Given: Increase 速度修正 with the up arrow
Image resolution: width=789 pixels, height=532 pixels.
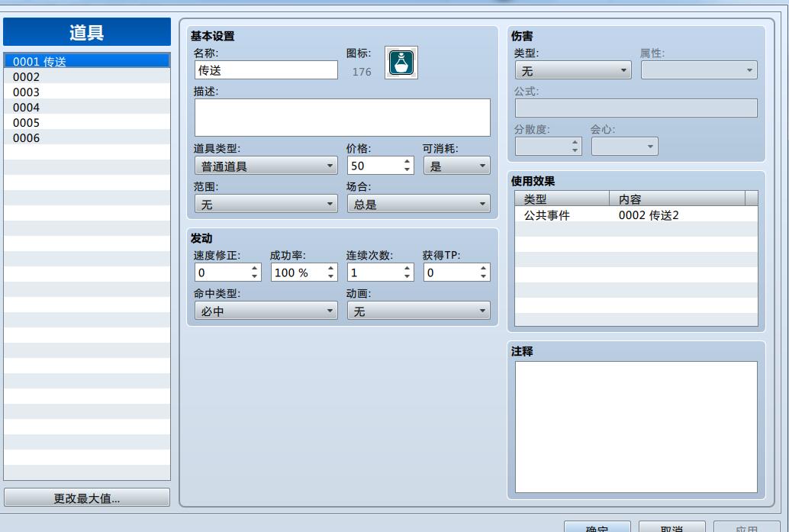Looking at the screenshot, I should click(x=255, y=268).
